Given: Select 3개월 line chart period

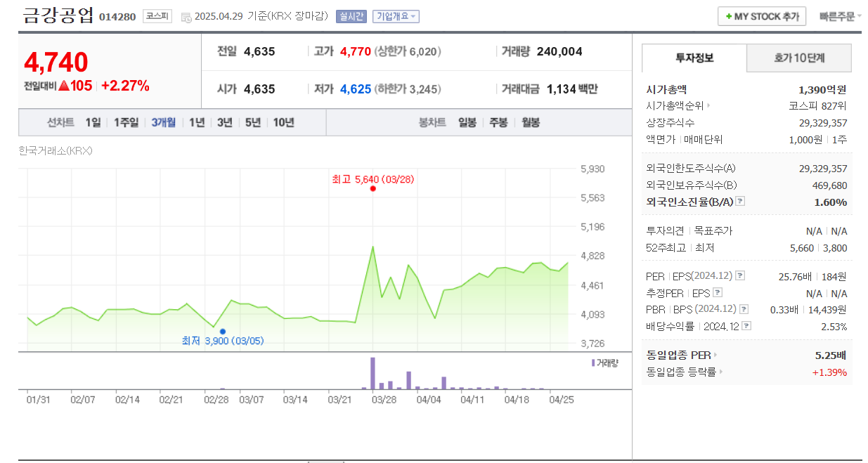Looking at the screenshot, I should tap(164, 122).
